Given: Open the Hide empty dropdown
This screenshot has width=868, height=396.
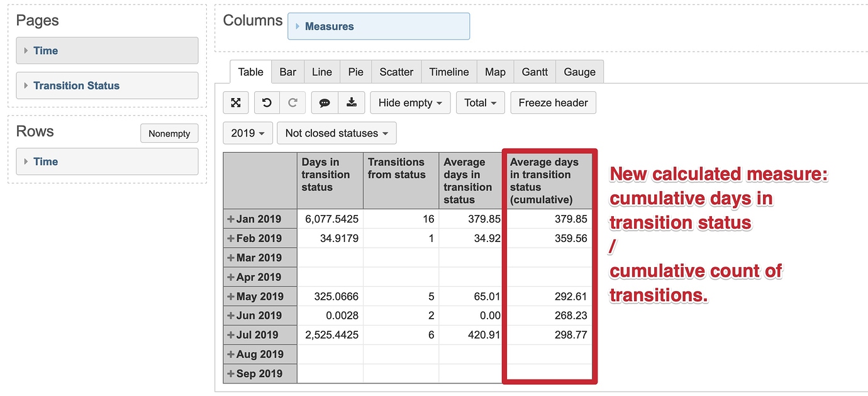Looking at the screenshot, I should point(409,102).
